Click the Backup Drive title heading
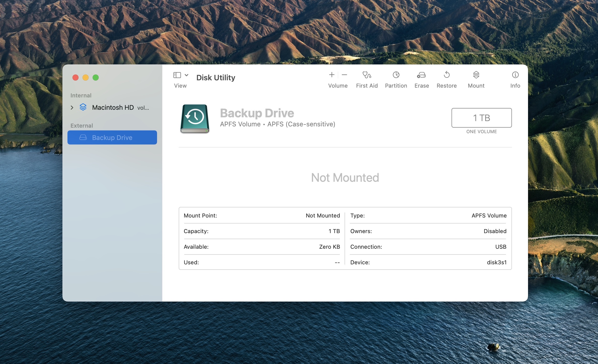 click(257, 113)
